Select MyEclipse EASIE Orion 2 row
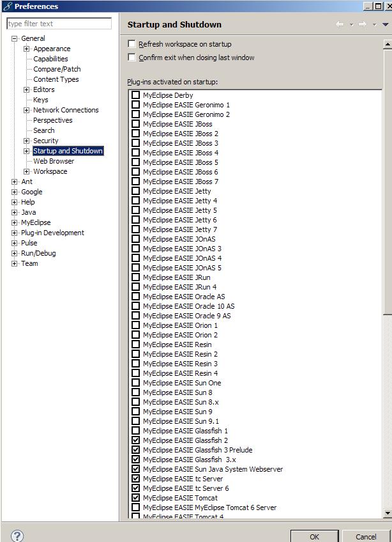The image size is (392, 542). click(180, 335)
